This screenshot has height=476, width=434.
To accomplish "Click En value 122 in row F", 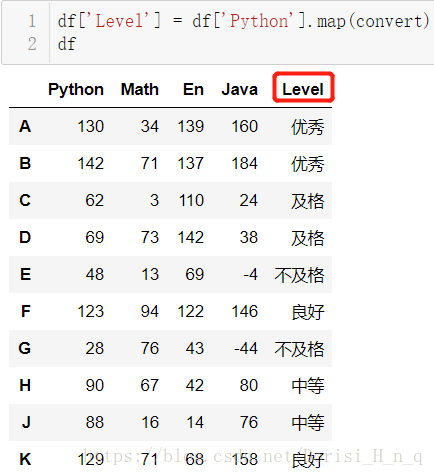I will [190, 311].
